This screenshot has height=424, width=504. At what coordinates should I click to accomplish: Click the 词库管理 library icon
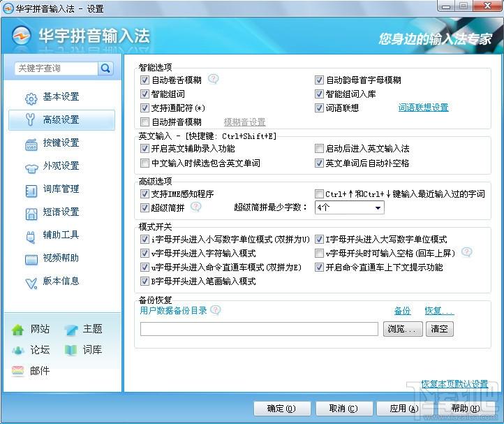pos(31,191)
